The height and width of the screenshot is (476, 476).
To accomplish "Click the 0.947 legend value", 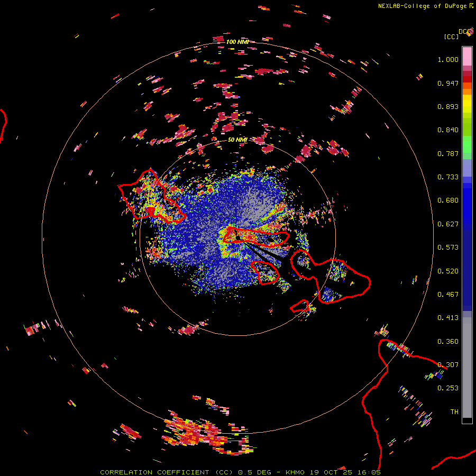I will click(448, 83).
